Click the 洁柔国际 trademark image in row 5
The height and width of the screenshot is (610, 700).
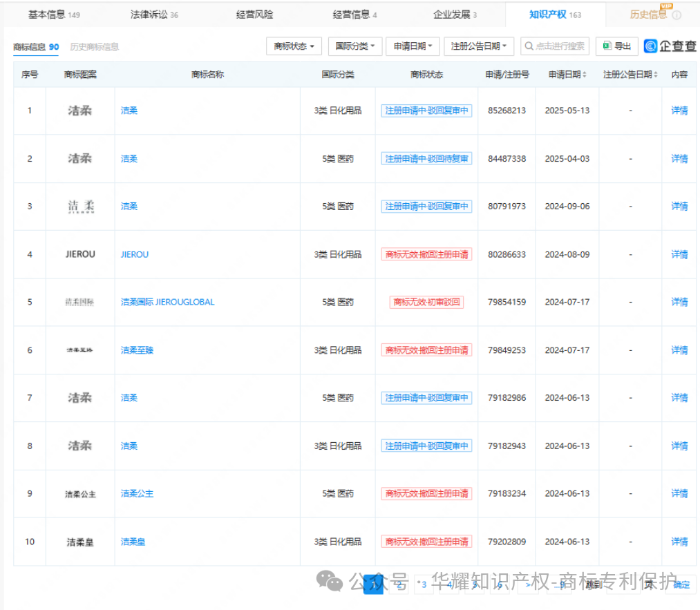coord(80,302)
